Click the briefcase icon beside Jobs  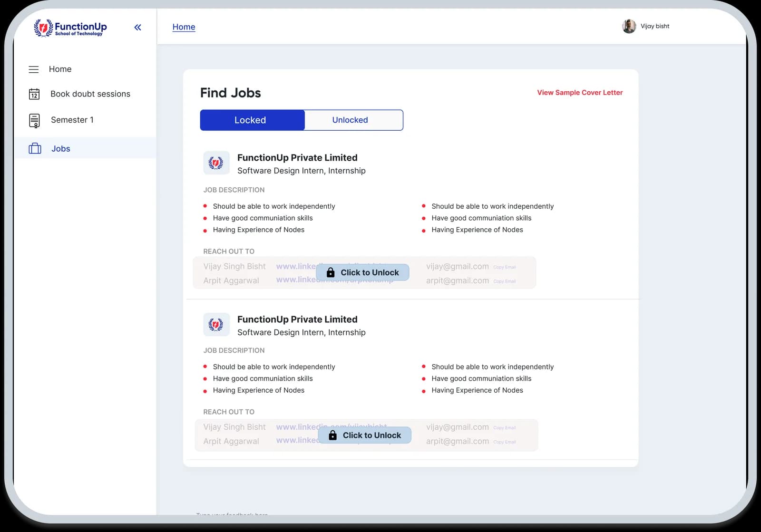point(35,149)
